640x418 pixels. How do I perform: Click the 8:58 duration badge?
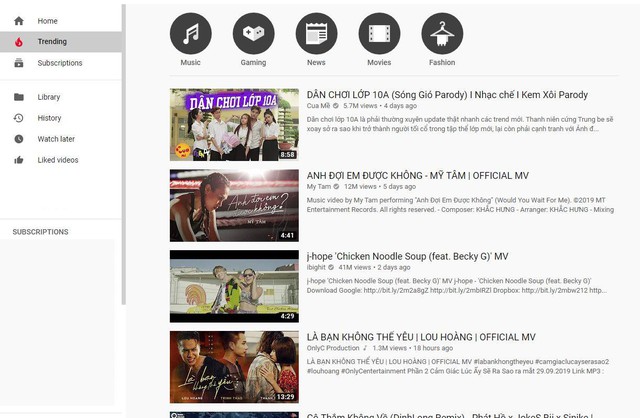[x=287, y=155]
